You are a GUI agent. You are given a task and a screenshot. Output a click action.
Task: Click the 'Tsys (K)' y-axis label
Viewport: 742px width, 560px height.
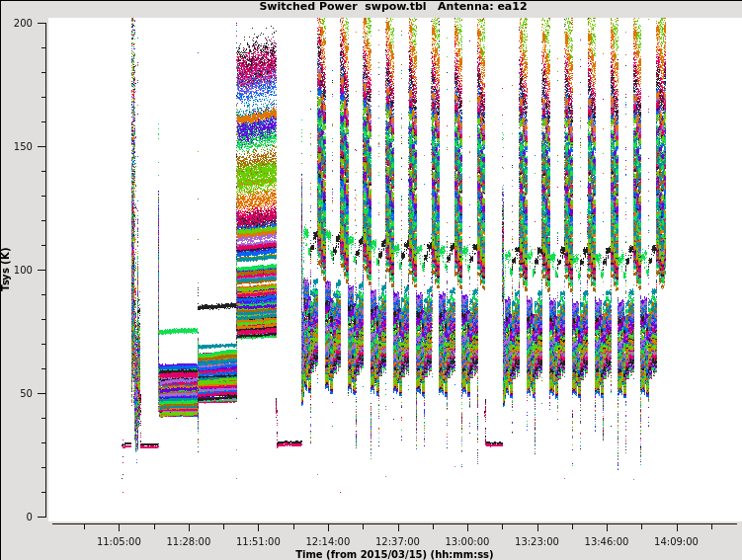[x=7, y=269]
